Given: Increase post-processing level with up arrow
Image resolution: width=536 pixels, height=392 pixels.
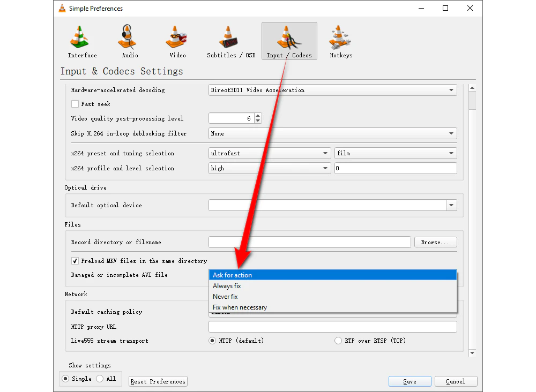Looking at the screenshot, I should [x=258, y=116].
